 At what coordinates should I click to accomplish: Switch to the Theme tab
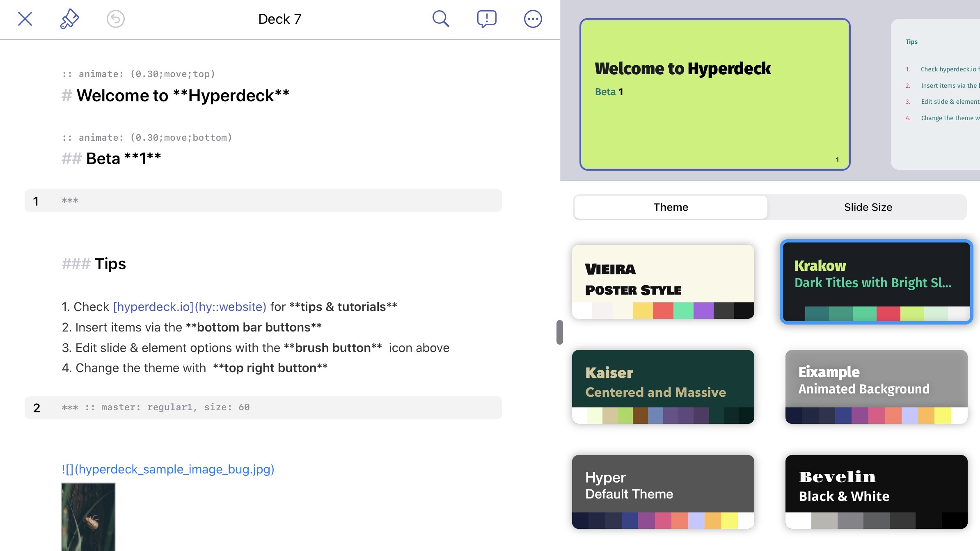(x=671, y=207)
